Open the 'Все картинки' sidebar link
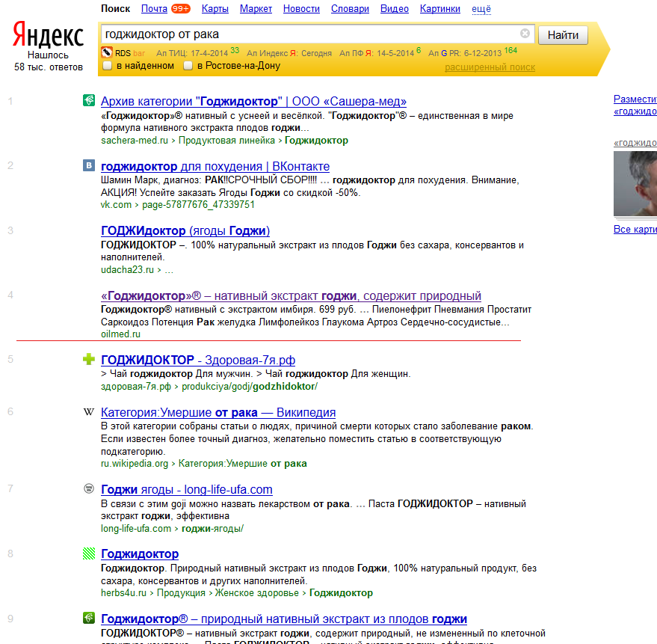Image resolution: width=657 pixels, height=644 pixels. pyautogui.click(x=635, y=230)
